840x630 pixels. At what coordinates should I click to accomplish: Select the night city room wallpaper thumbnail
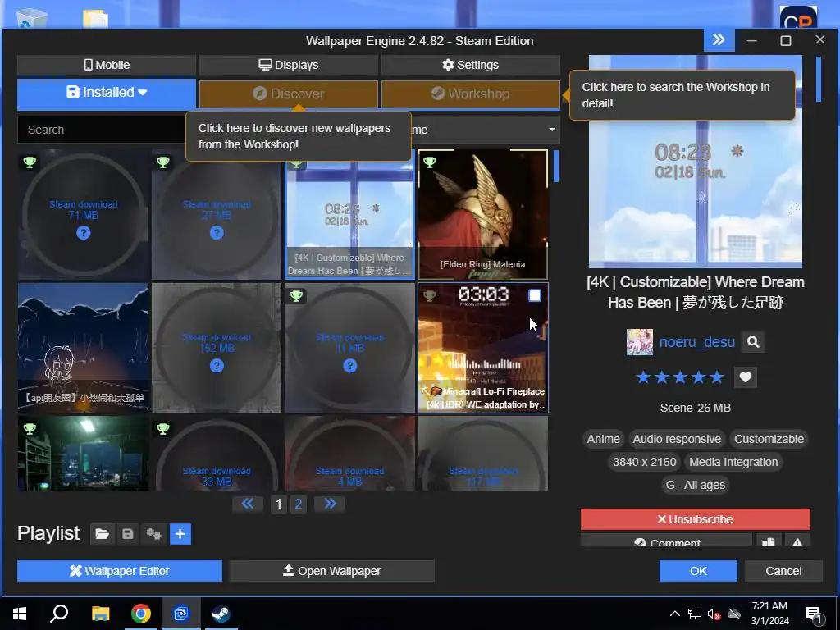coord(84,453)
